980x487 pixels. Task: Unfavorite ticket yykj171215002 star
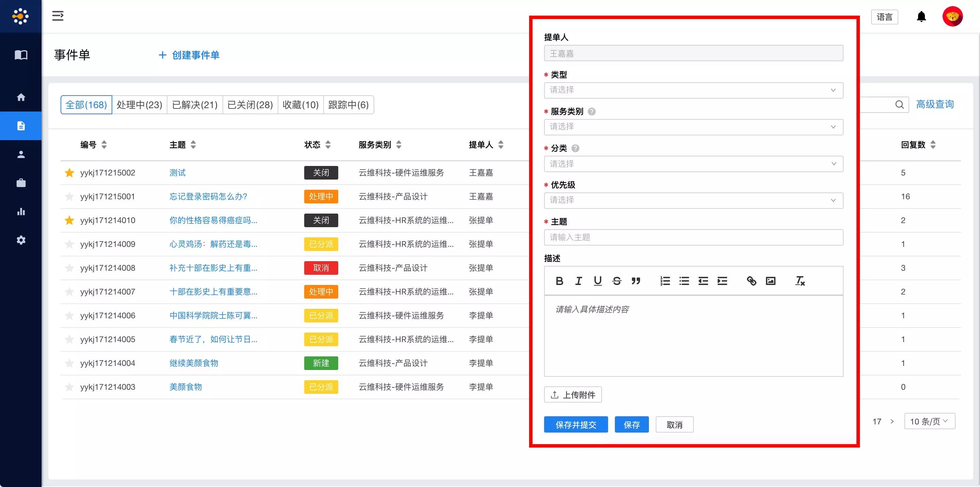(x=69, y=173)
